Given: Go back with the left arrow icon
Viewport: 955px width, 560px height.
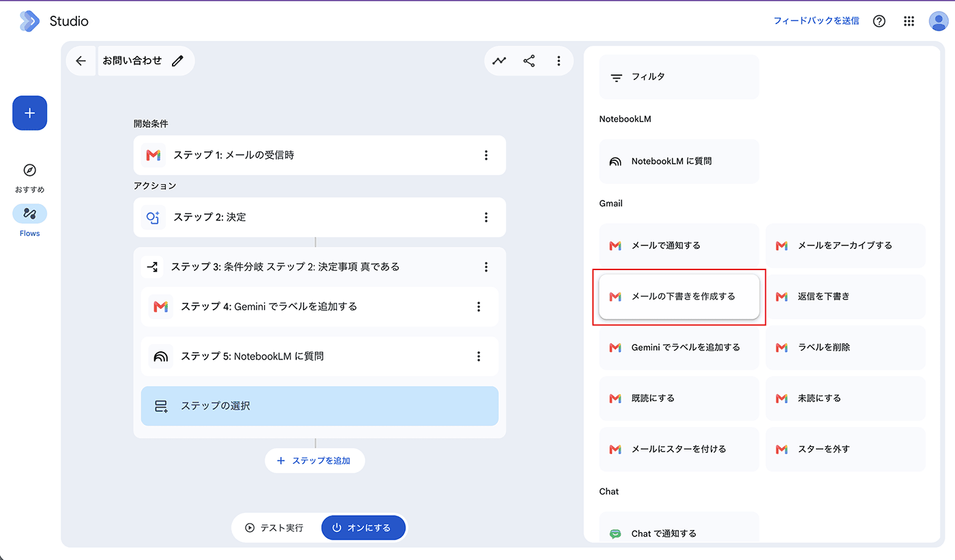Looking at the screenshot, I should 80,61.
